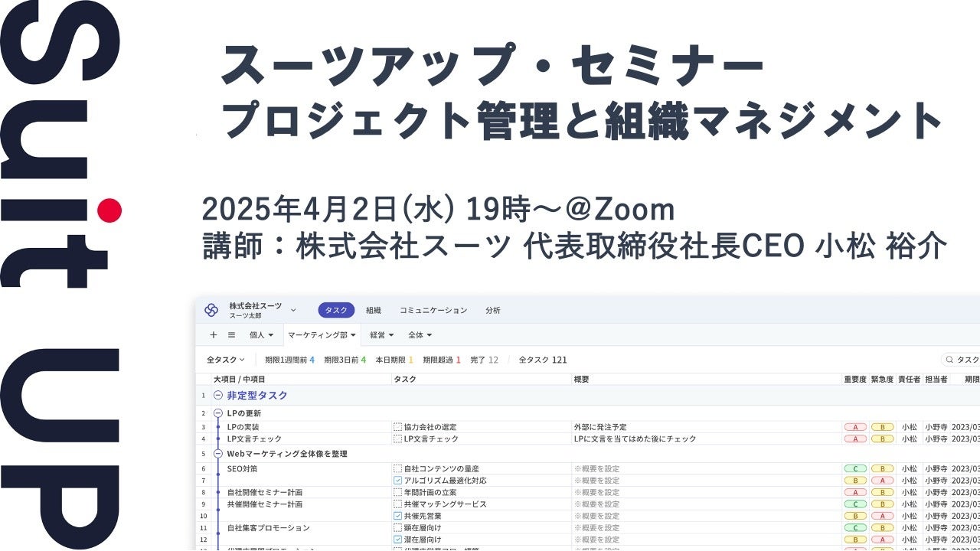980x551 pixels.
Task: Select the 自社開催セミナー計画 item cell
Action: tap(265, 493)
